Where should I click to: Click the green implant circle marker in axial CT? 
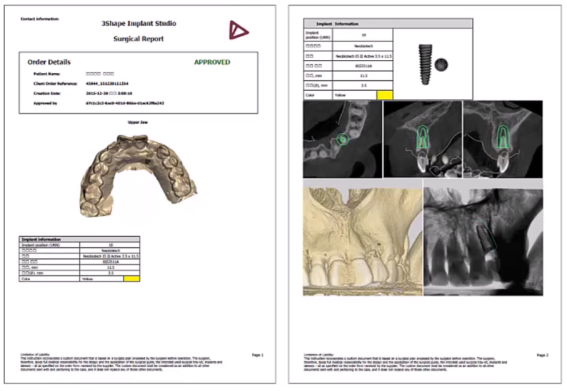pyautogui.click(x=343, y=139)
